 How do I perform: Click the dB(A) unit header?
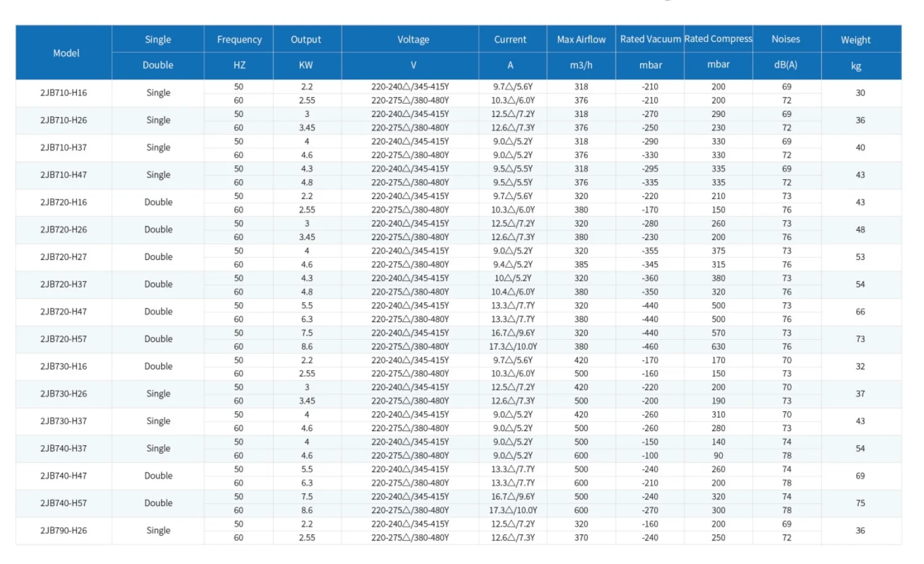[786, 65]
